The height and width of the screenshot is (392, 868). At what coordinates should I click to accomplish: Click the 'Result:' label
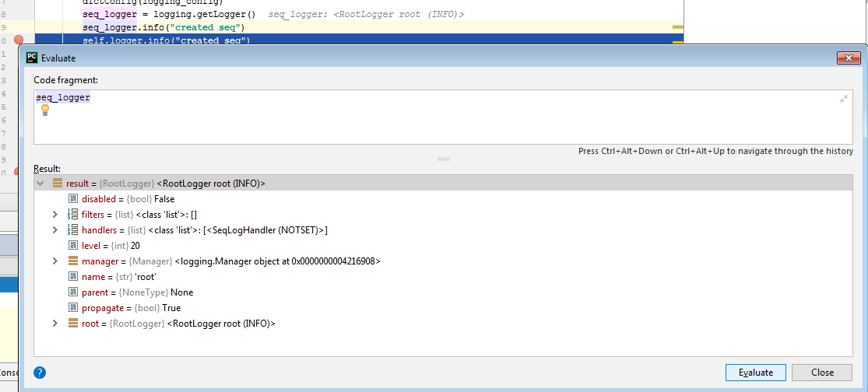pyautogui.click(x=47, y=168)
